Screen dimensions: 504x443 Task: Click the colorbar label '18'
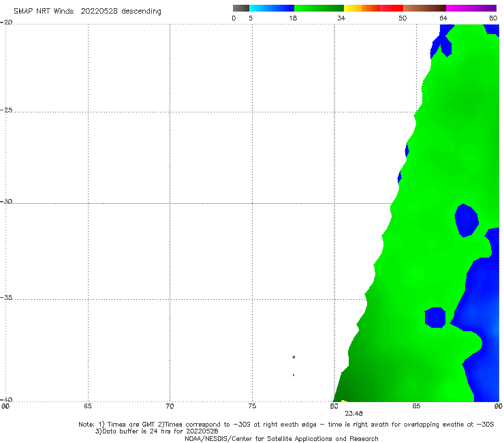[293, 18]
